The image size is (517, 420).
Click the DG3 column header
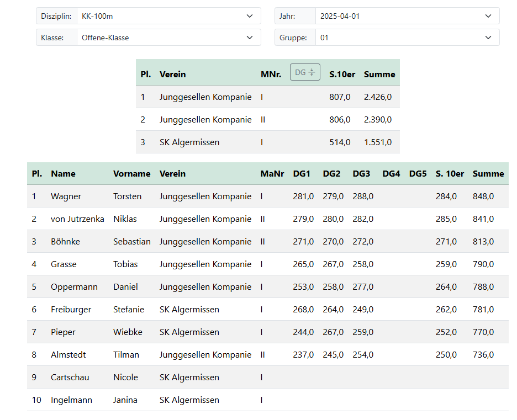pos(361,173)
